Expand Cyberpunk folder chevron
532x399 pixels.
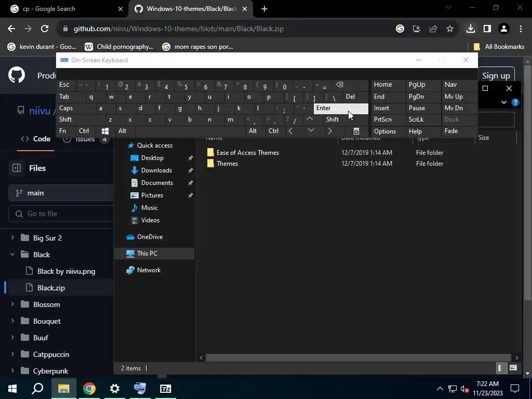[12, 370]
